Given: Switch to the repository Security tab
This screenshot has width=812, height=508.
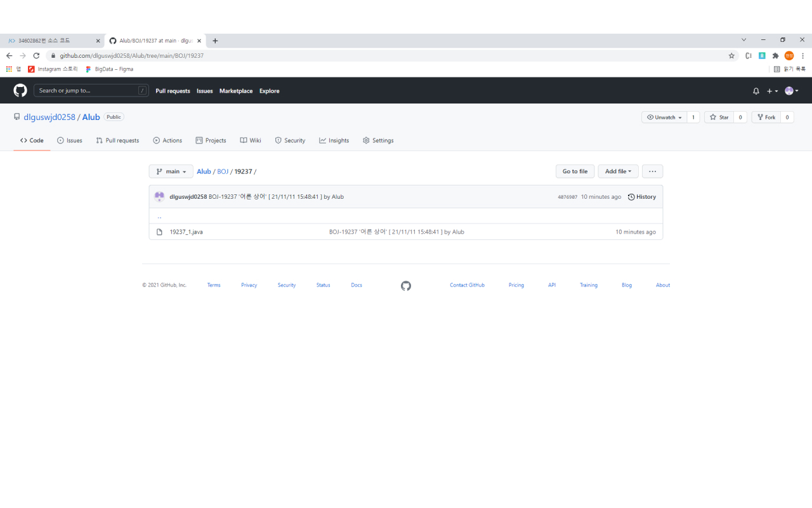Looking at the screenshot, I should [290, 140].
